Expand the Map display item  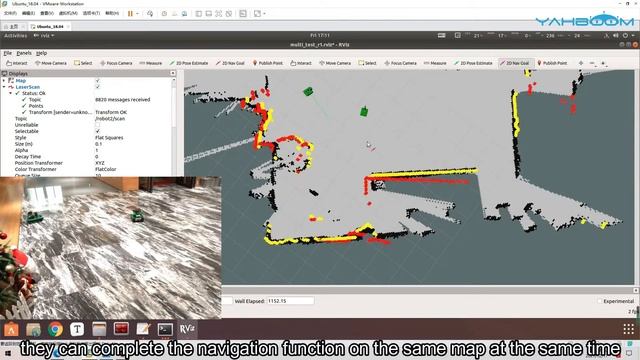point(4,81)
